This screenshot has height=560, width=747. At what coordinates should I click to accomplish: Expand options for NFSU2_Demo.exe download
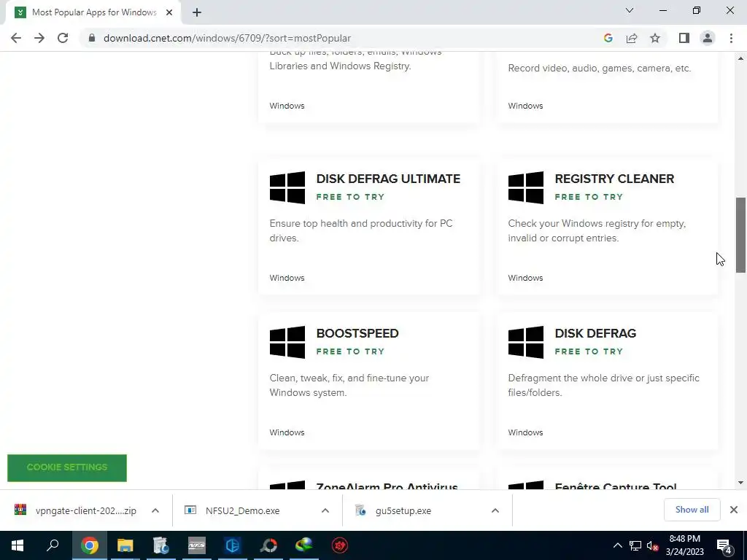[x=325, y=510]
